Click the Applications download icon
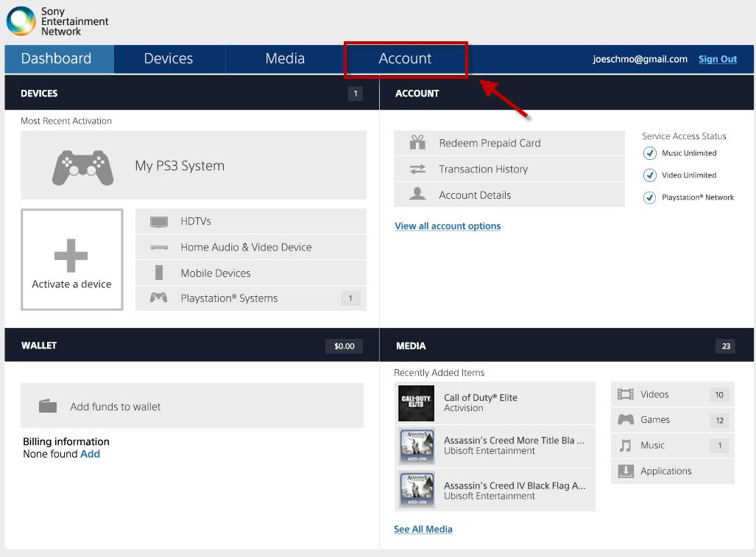Screen dimensions: 756x557 coord(626,471)
